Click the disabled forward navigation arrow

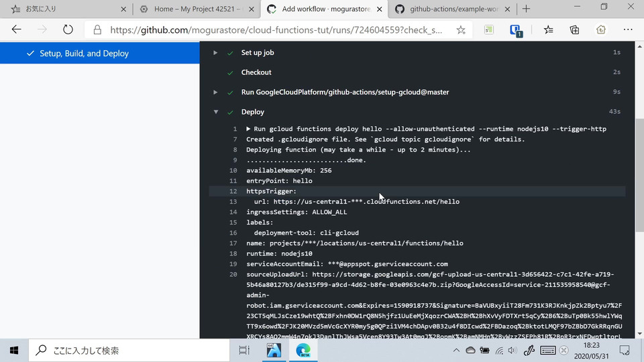coord(42,29)
